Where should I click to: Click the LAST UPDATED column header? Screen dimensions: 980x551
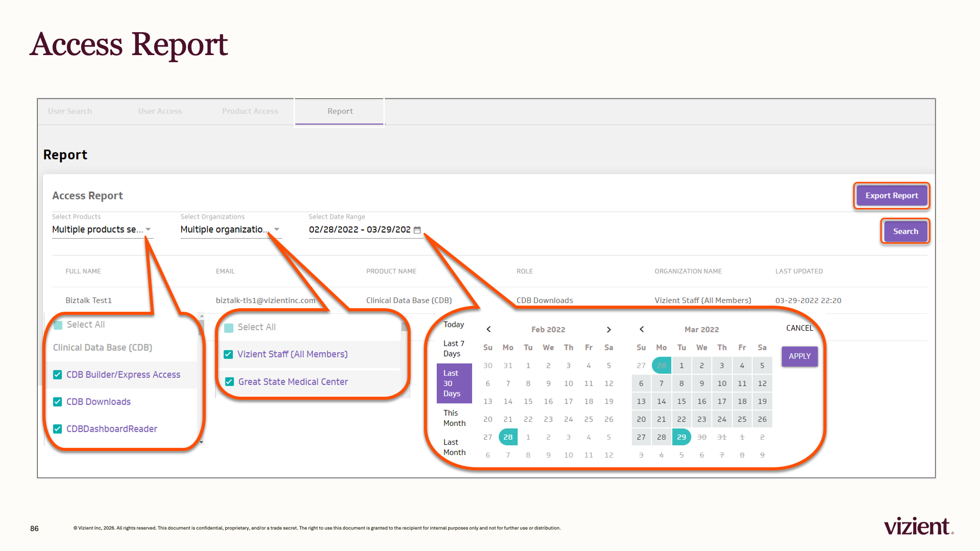(799, 271)
